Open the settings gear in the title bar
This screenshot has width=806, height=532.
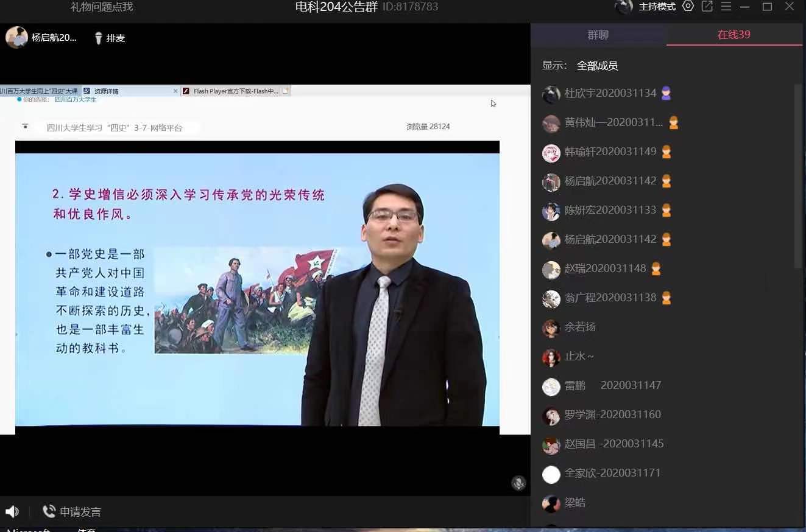688,6
